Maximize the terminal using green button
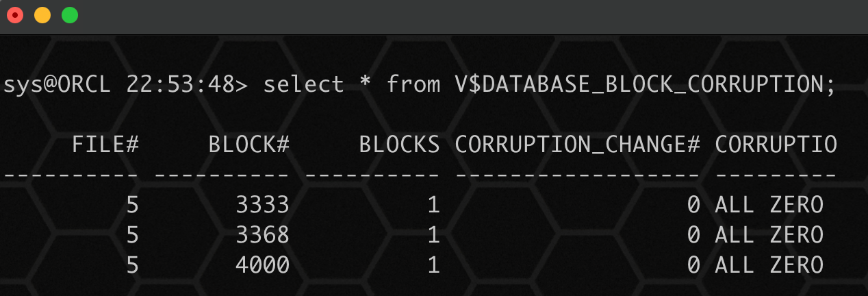Screen dimensions: 868x296 [69, 15]
